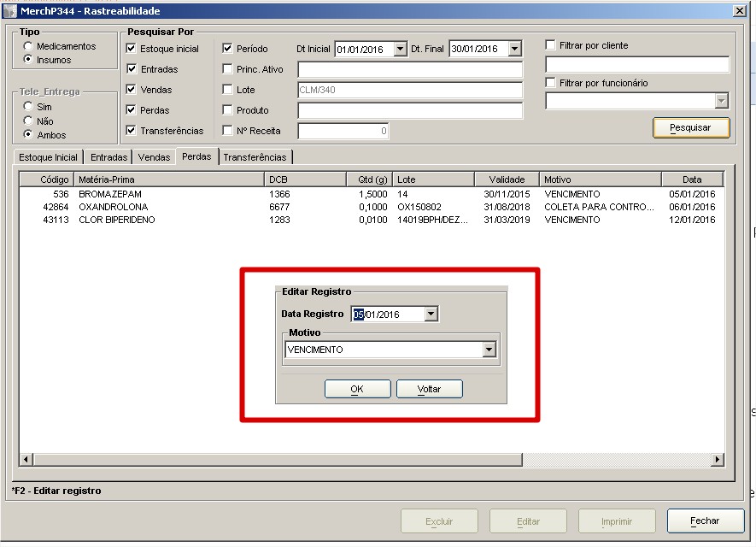
Task: Click the horizontal scrollbar right arrow
Action: point(717,460)
